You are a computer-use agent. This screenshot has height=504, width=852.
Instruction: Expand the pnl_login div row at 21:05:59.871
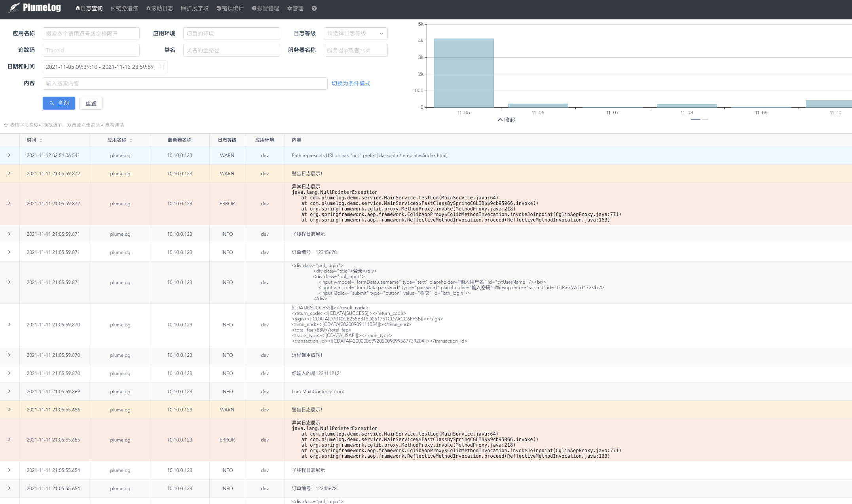pos(9,282)
